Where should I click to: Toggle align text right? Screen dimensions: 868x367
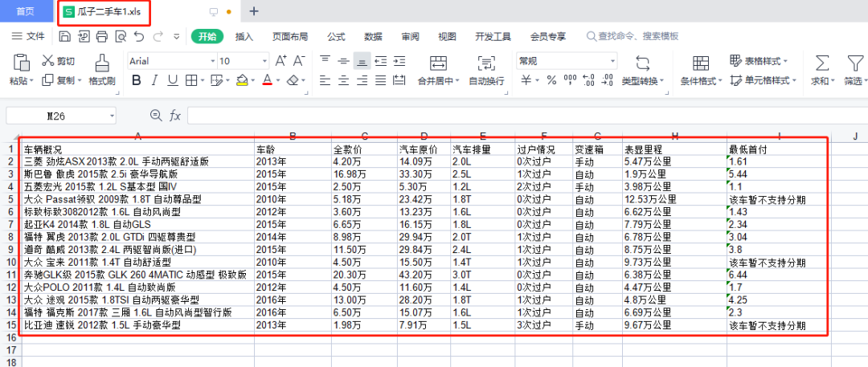pos(362,81)
